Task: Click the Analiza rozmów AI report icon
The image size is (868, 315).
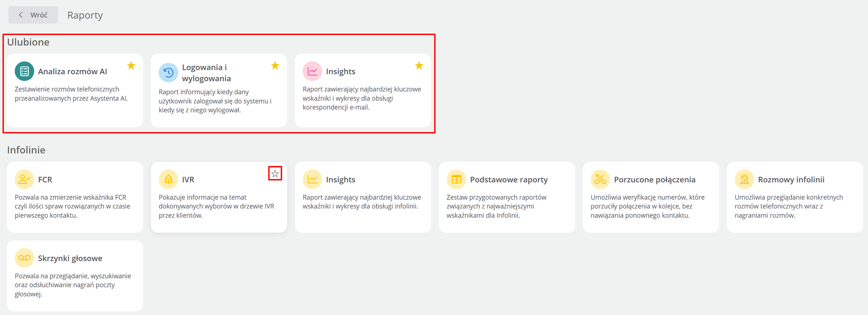Action: tap(24, 72)
